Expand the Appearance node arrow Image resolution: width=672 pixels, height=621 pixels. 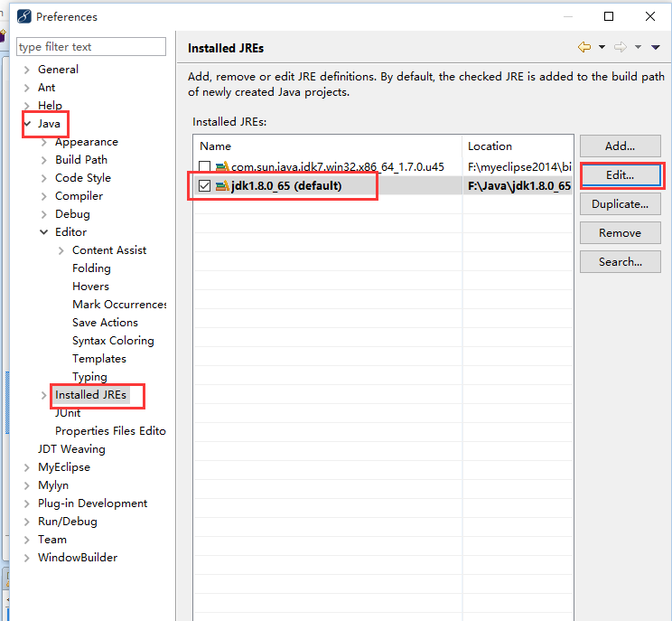[43, 143]
